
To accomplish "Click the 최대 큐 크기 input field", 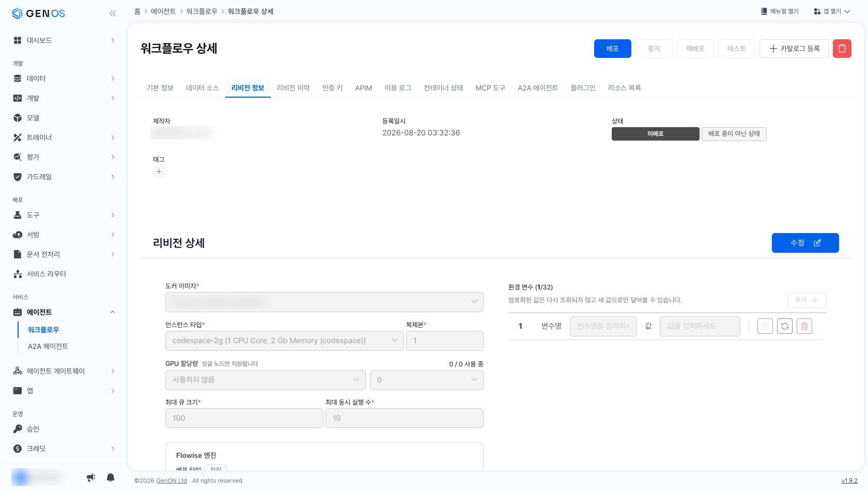I will coord(244,418).
